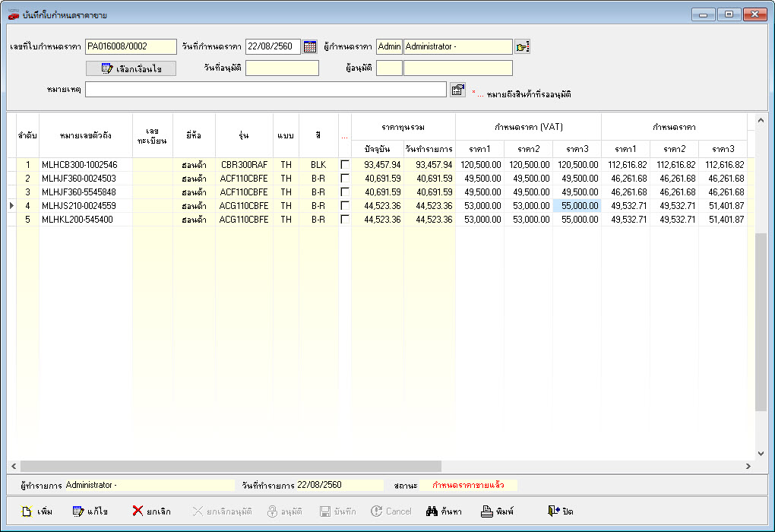Click the VAT ราคา1 cell 120,500.00

click(480, 165)
